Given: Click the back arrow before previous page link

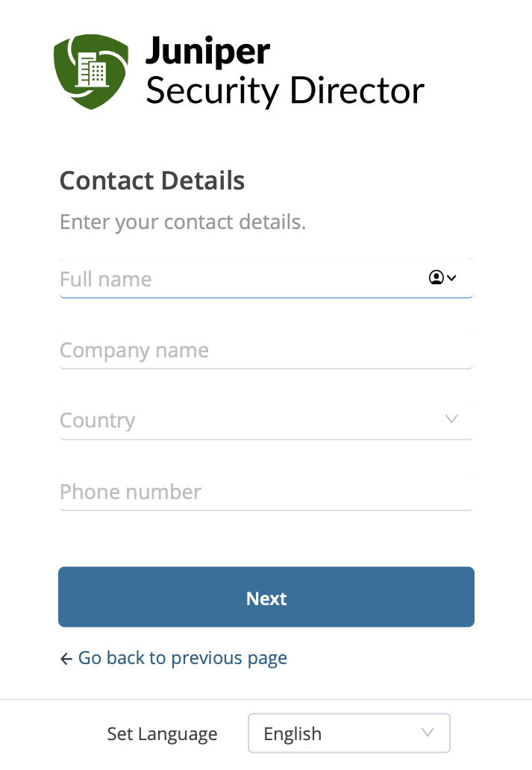Looking at the screenshot, I should (x=66, y=658).
